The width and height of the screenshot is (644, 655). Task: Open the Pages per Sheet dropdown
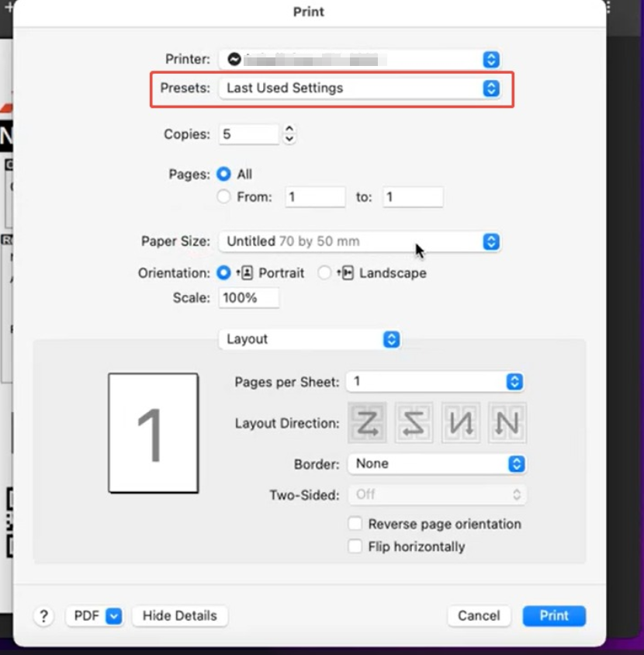(x=435, y=382)
